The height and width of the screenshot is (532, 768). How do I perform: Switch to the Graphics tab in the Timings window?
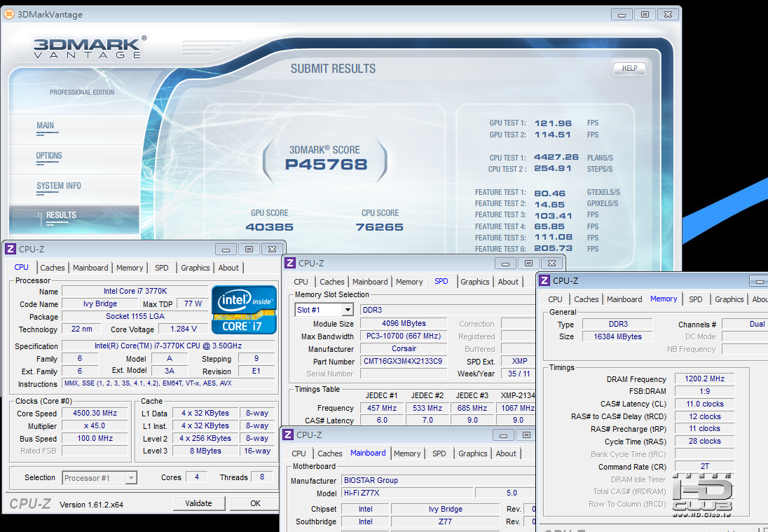(729, 299)
